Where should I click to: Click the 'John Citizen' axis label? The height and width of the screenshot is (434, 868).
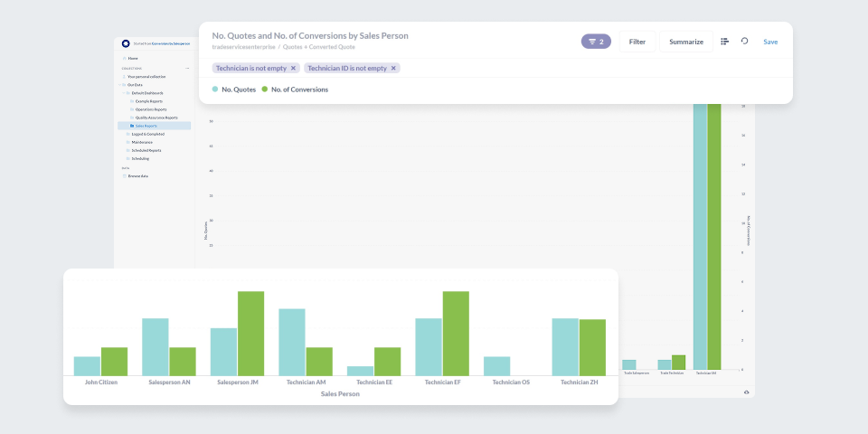coord(100,382)
